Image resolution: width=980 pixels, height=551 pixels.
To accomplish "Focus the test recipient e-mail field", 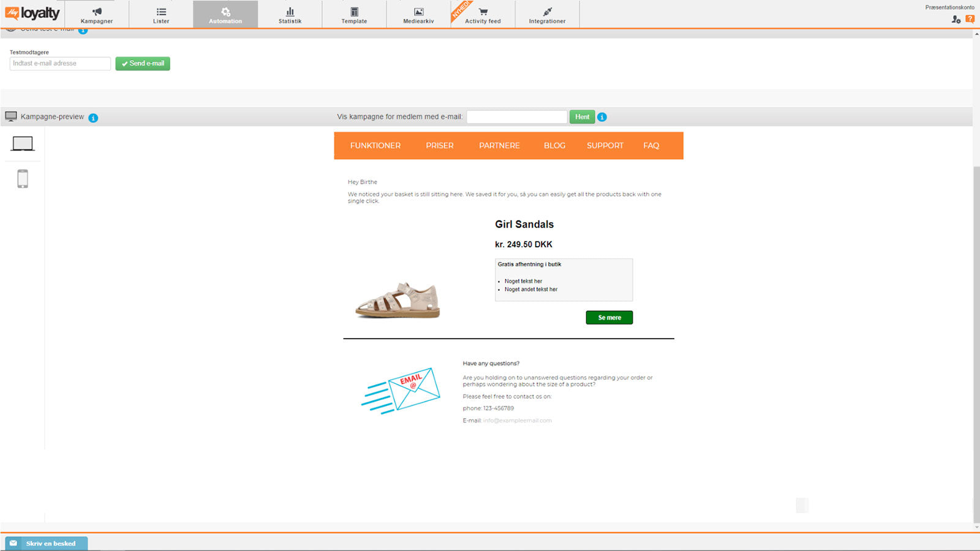I will click(60, 64).
